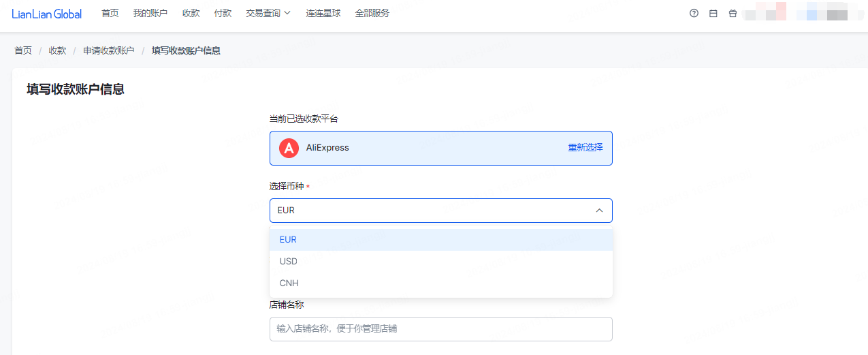
Task: Open 全部服务 in the top navigation
Action: (372, 13)
